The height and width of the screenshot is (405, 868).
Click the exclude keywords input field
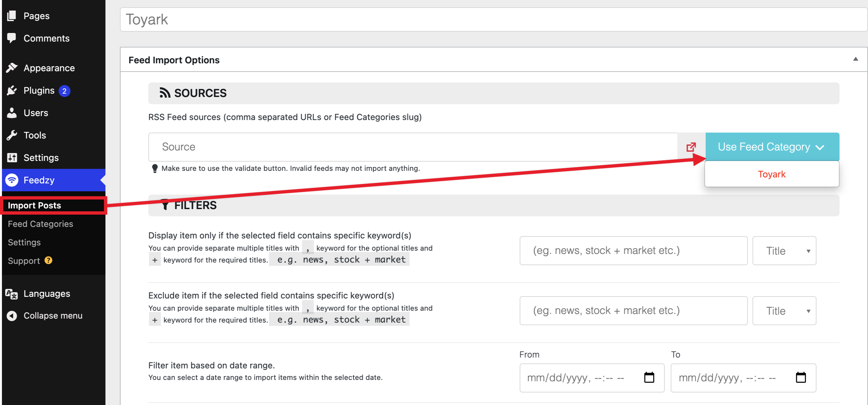634,311
